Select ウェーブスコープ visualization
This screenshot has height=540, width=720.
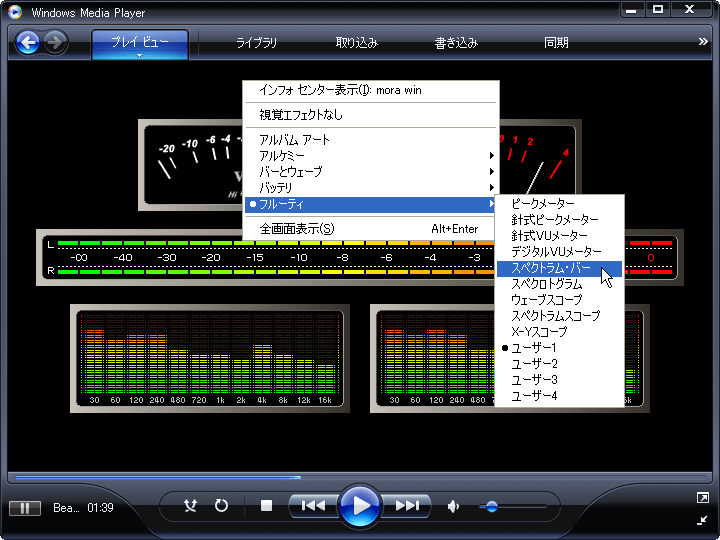(x=559, y=300)
